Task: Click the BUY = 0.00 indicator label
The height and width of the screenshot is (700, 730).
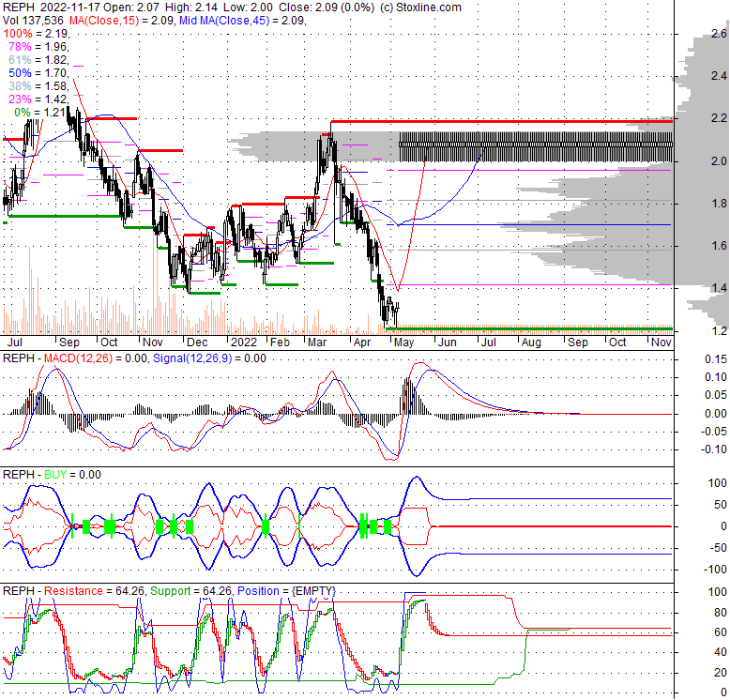Action: point(72,475)
